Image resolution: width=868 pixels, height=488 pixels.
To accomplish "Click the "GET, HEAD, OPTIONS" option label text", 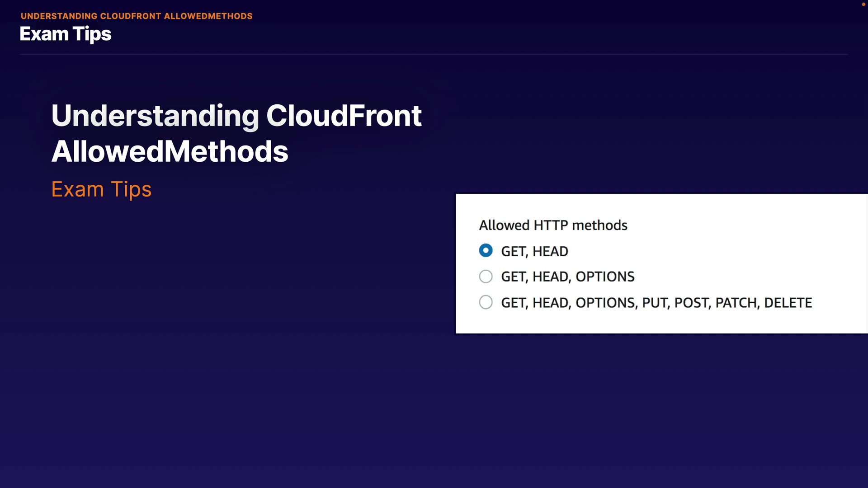I will coord(567,277).
